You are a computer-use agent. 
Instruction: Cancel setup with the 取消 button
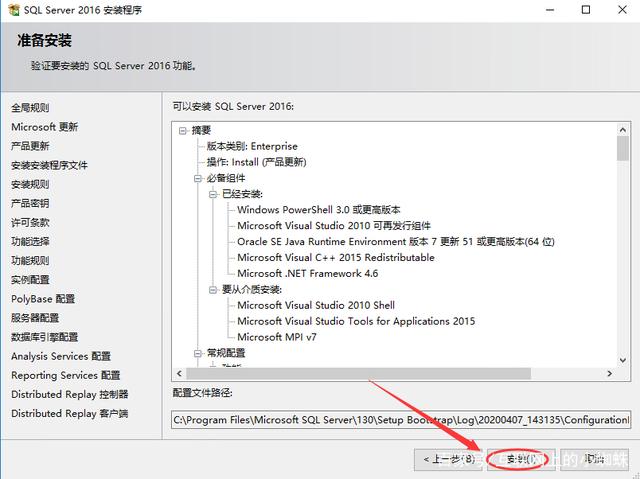click(594, 460)
